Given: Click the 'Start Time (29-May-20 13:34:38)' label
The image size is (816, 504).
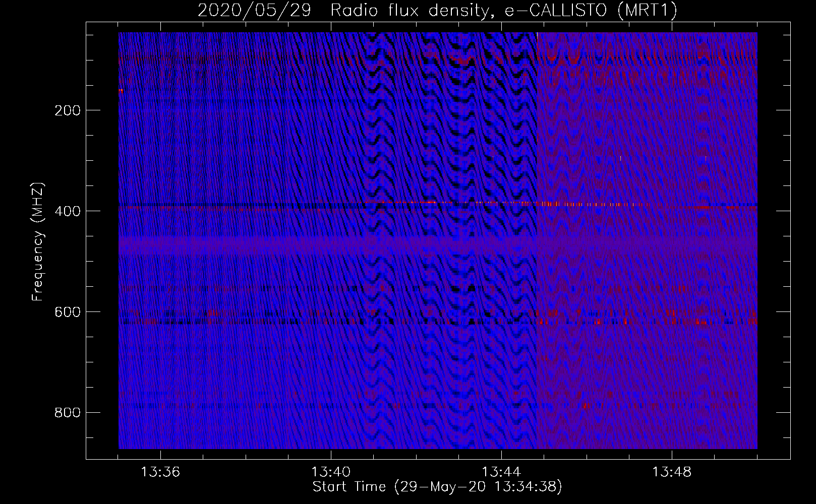Looking at the screenshot, I should pyautogui.click(x=437, y=487).
